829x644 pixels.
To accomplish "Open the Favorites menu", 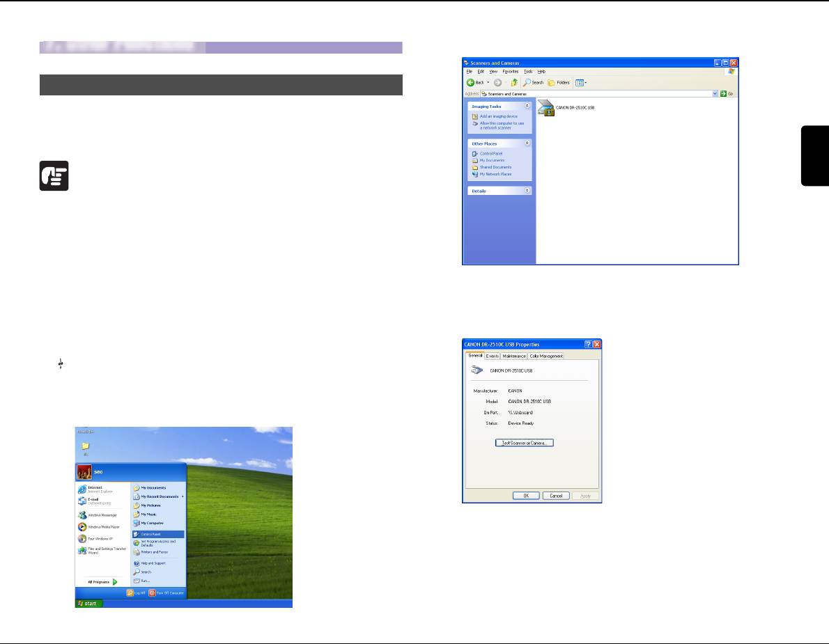I will click(x=510, y=71).
